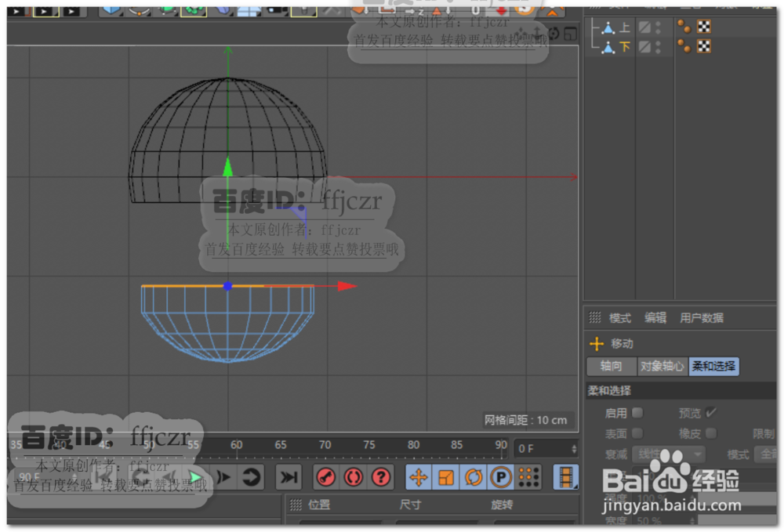The image size is (784, 532).
Task: Toggle the autokeying red button
Action: tap(354, 477)
